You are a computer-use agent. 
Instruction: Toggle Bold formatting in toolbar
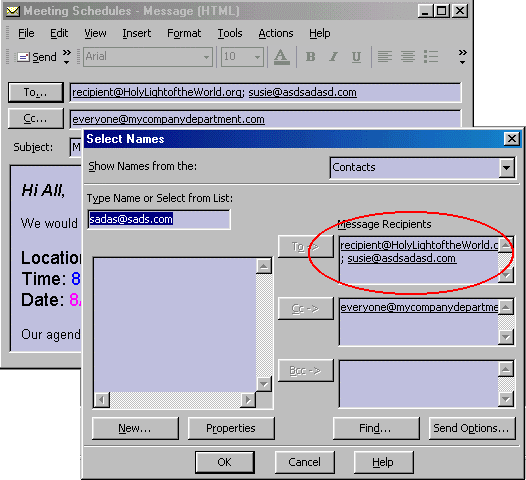tap(311, 57)
